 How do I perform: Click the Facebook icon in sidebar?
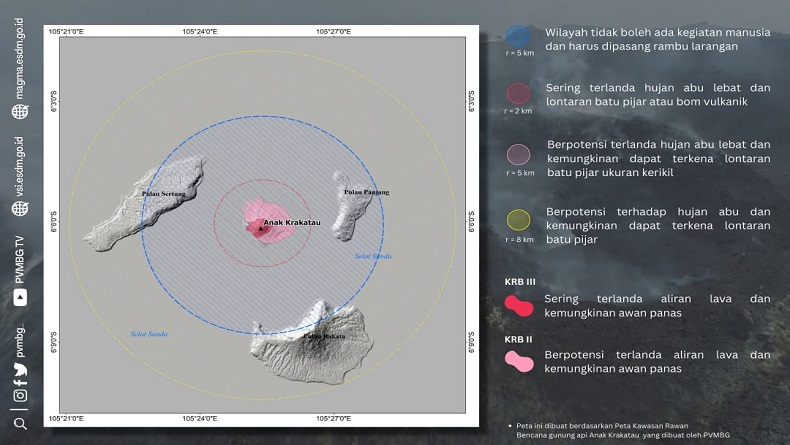[20, 383]
